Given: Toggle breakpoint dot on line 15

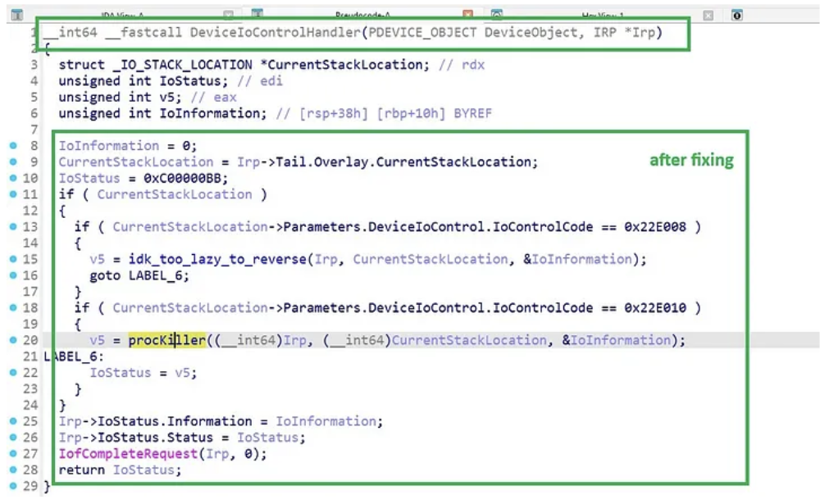Looking at the screenshot, I should pyautogui.click(x=12, y=260).
